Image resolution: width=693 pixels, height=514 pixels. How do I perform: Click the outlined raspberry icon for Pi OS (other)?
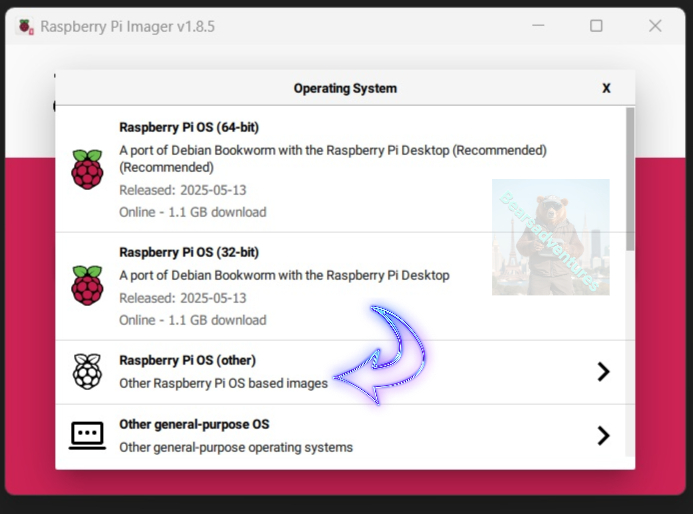87,371
